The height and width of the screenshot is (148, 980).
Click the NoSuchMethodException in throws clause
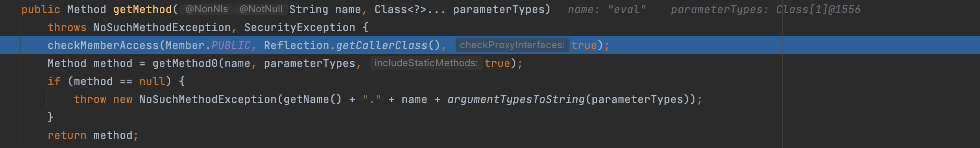[162, 27]
